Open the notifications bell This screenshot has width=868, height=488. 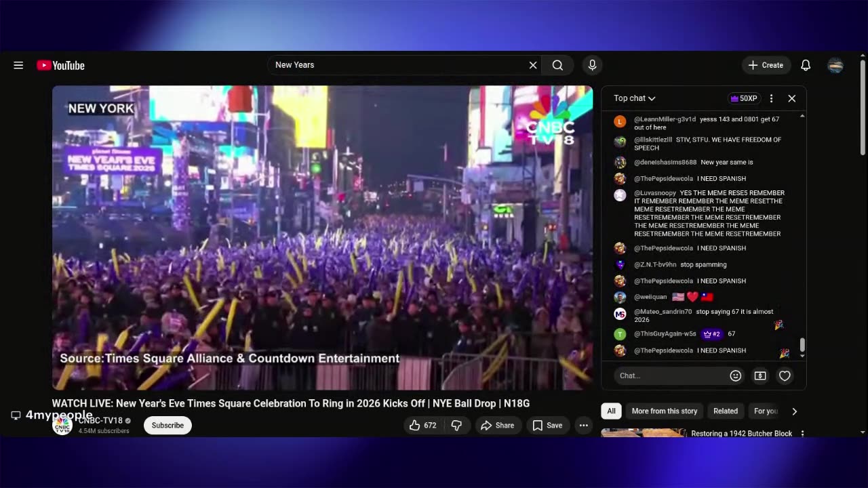pos(806,65)
